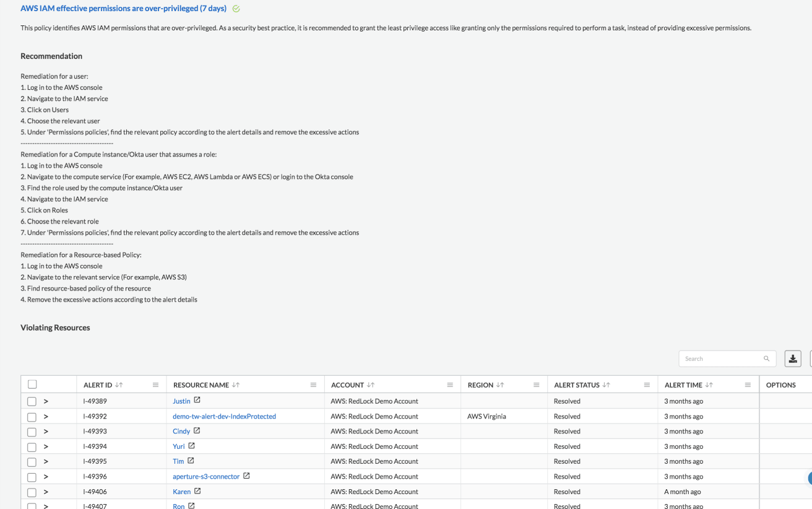Image resolution: width=812 pixels, height=509 pixels.
Task: Click the policy title AWS IAM effective permissions
Action: click(x=123, y=9)
